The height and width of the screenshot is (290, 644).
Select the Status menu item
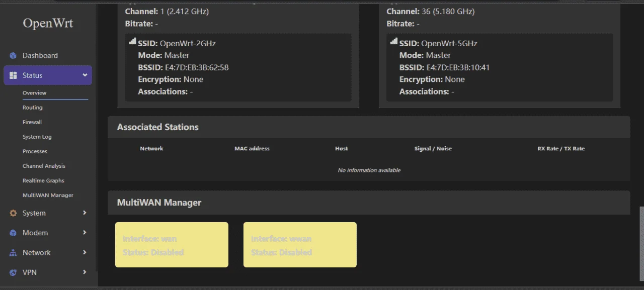(x=48, y=75)
